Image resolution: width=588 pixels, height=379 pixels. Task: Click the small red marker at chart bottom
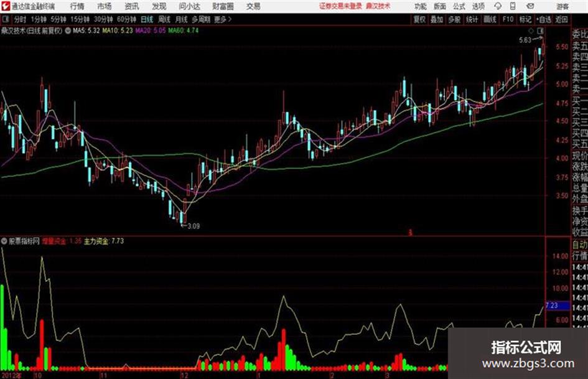click(x=410, y=233)
